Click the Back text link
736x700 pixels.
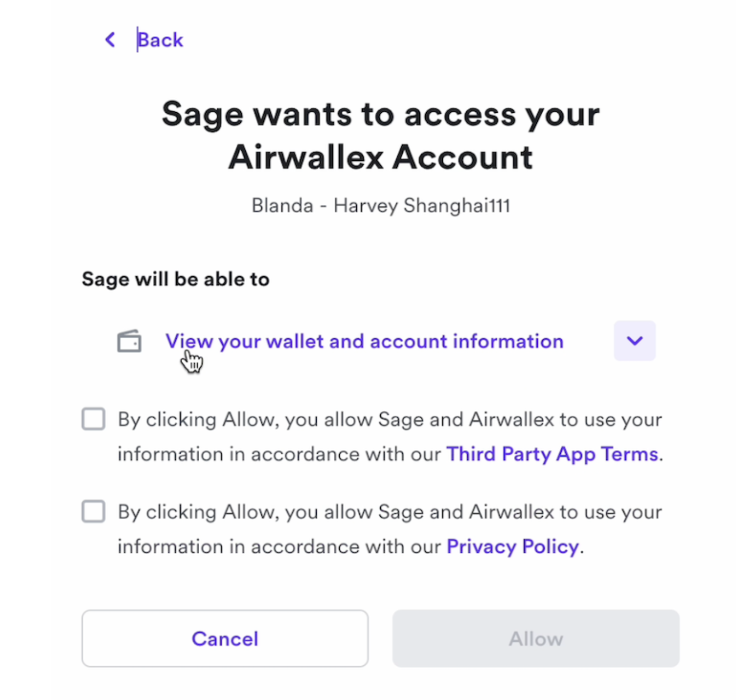(x=160, y=40)
